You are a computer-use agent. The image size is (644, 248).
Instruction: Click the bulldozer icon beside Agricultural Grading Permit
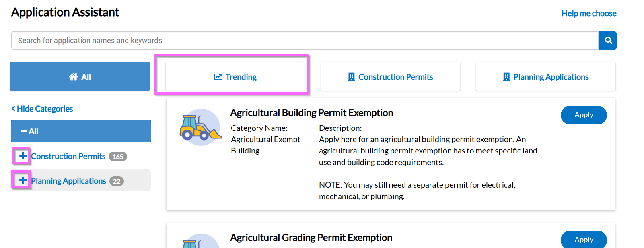(x=200, y=242)
